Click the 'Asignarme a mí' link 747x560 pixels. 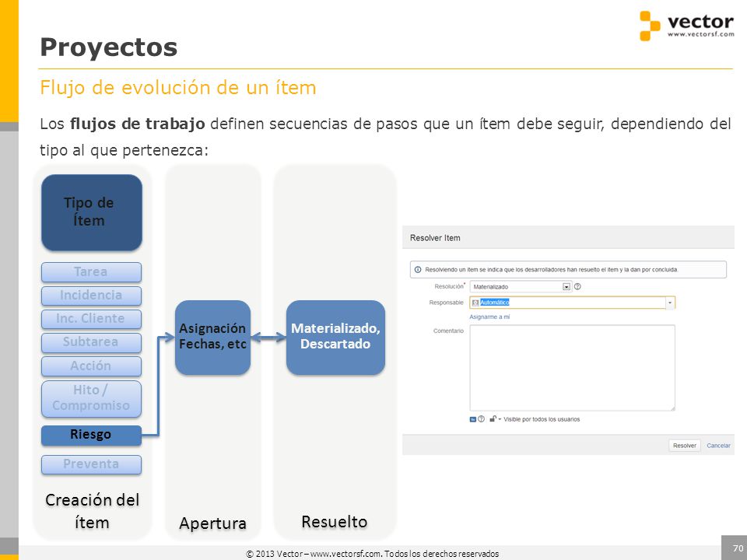(489, 317)
